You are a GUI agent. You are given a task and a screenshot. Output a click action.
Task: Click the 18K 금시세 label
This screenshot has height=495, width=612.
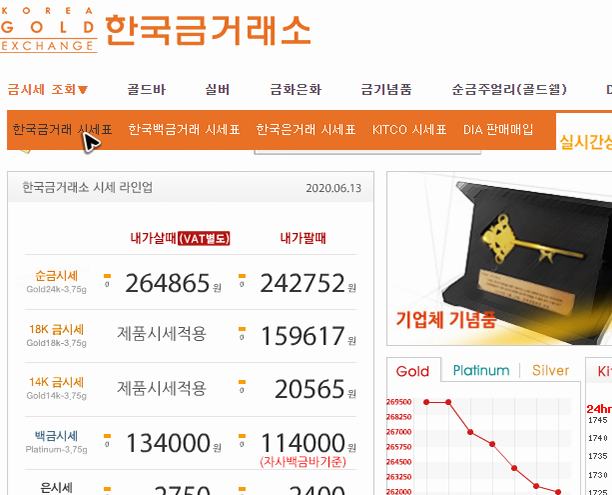tap(57, 335)
